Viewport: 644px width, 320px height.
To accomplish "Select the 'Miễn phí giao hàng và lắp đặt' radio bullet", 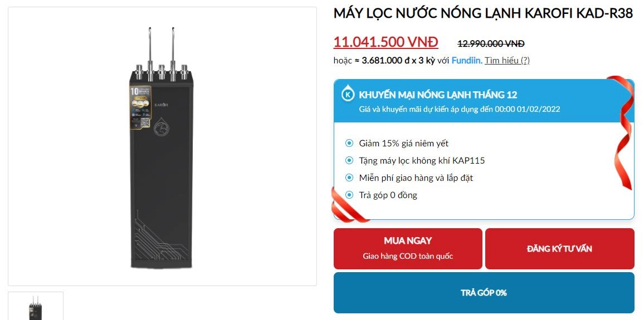I will click(349, 178).
